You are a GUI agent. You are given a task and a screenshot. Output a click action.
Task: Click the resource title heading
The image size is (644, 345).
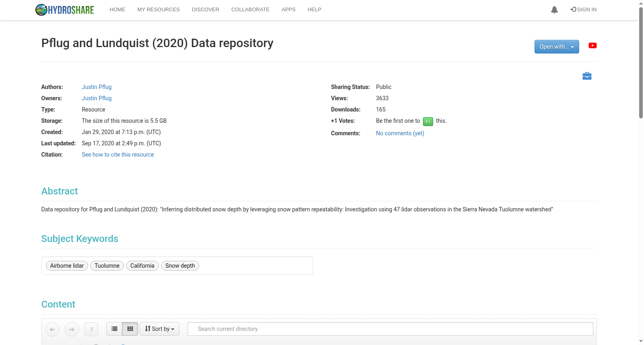(157, 43)
